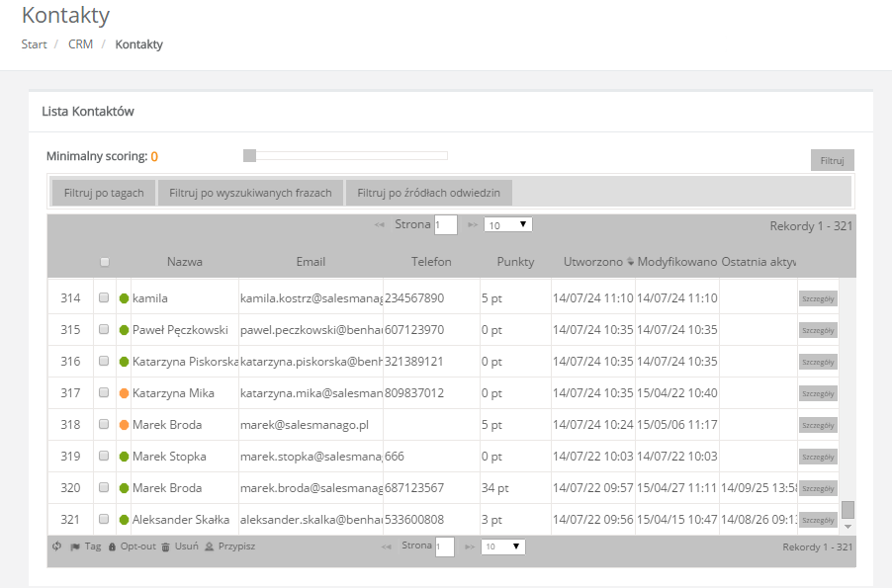Sort by the Utworzono column header

[x=592, y=262]
